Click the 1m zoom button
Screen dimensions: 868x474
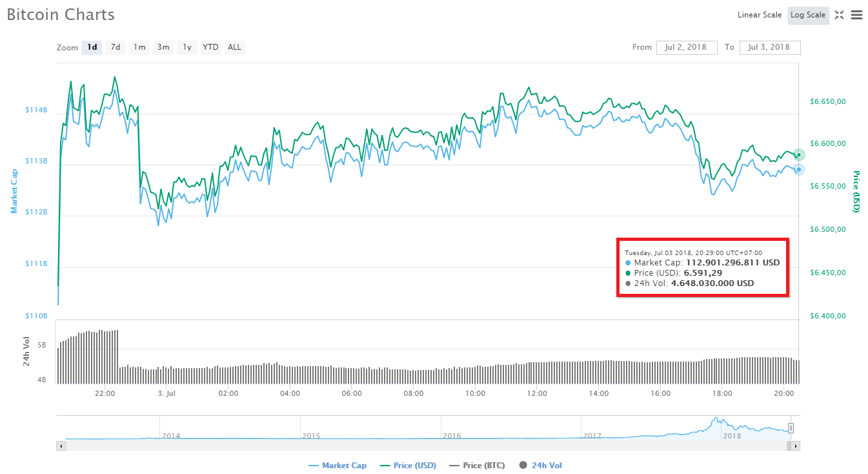point(139,46)
